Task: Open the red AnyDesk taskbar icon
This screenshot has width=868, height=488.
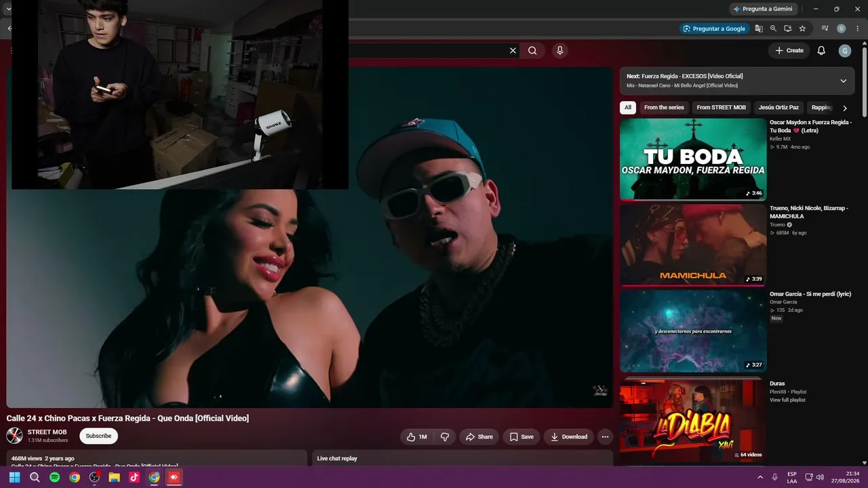Action: (174, 477)
